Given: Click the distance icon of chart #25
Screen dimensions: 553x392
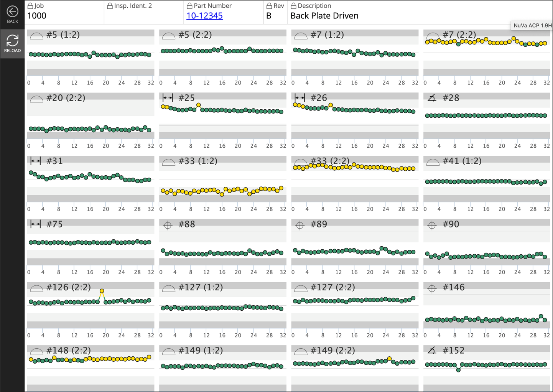Looking at the screenshot, I should 168,98.
